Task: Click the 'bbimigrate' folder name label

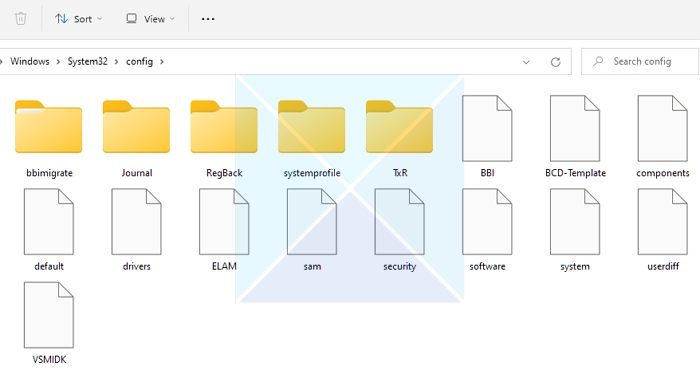Action: 49,173
